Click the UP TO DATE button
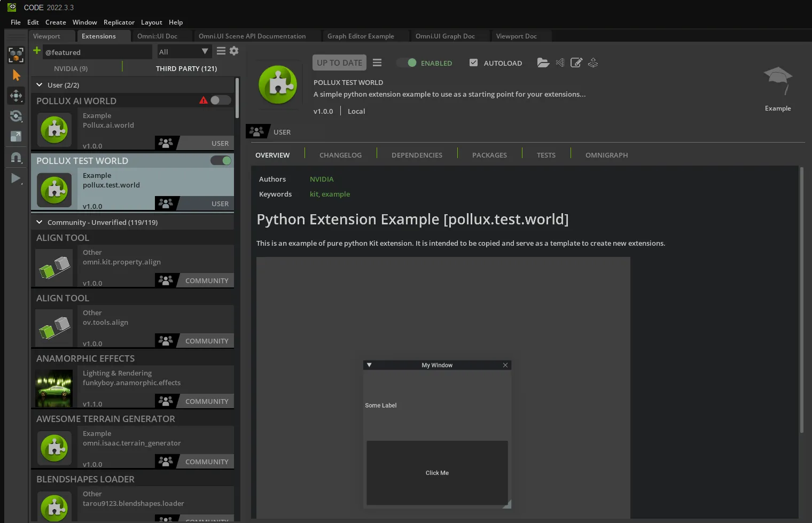This screenshot has height=523, width=812. tap(340, 63)
